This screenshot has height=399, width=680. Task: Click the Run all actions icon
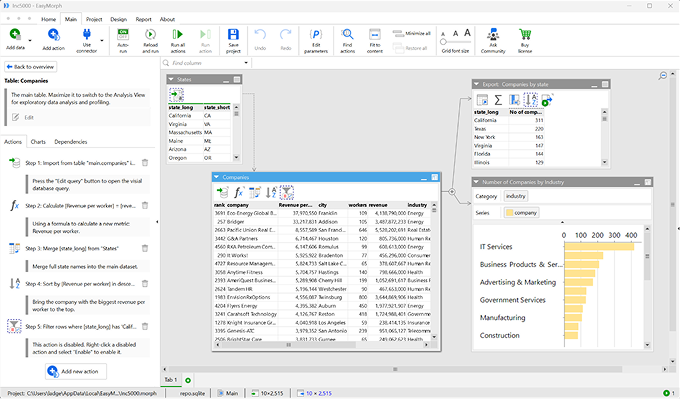click(x=177, y=34)
